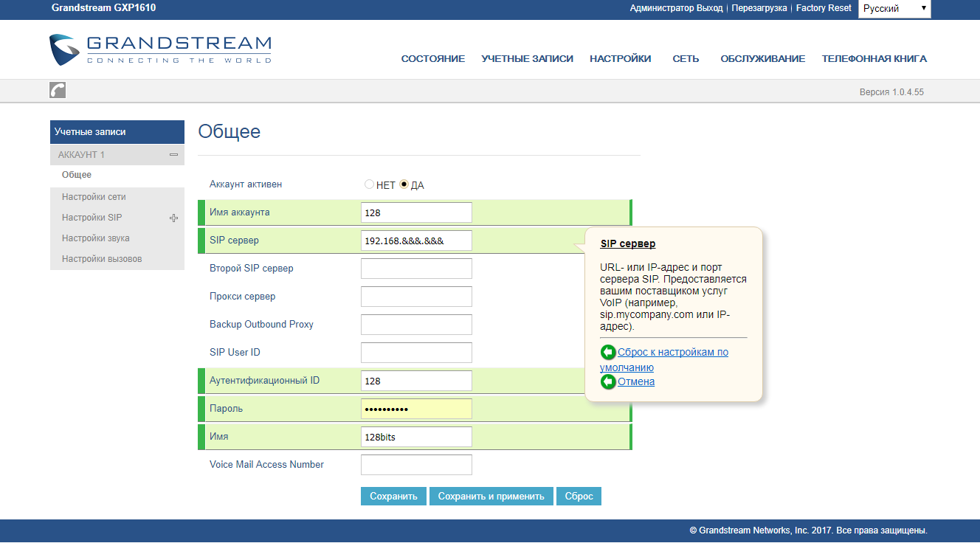The height and width of the screenshot is (560, 980).
Task: Open the НАСТРОЙКИ menu
Action: 620,59
